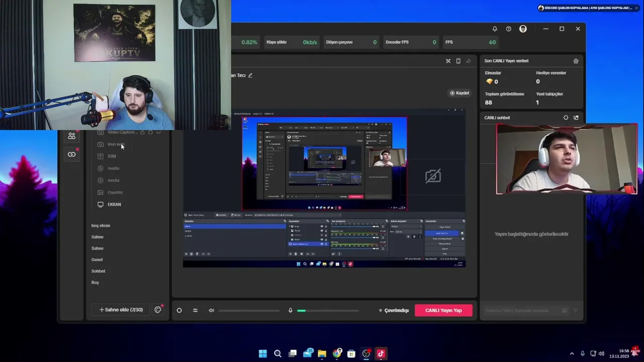Select the Genel scene
The height and width of the screenshot is (362, 644).
click(x=97, y=260)
